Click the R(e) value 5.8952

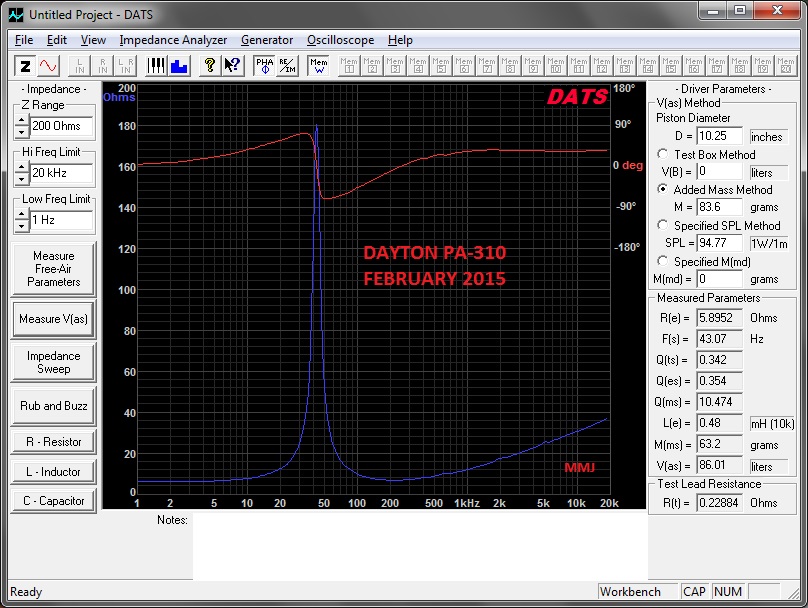coord(719,318)
